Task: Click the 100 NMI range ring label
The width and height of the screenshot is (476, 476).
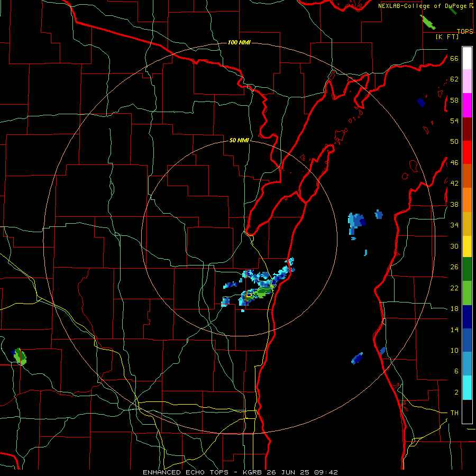Action: (239, 42)
